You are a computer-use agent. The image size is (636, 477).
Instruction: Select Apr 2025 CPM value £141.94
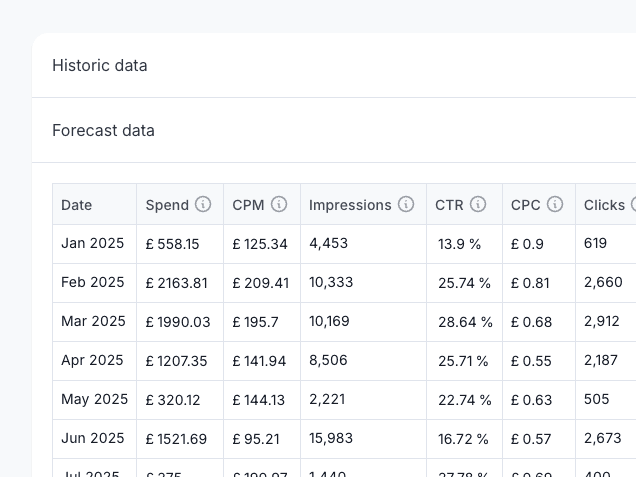pos(259,361)
